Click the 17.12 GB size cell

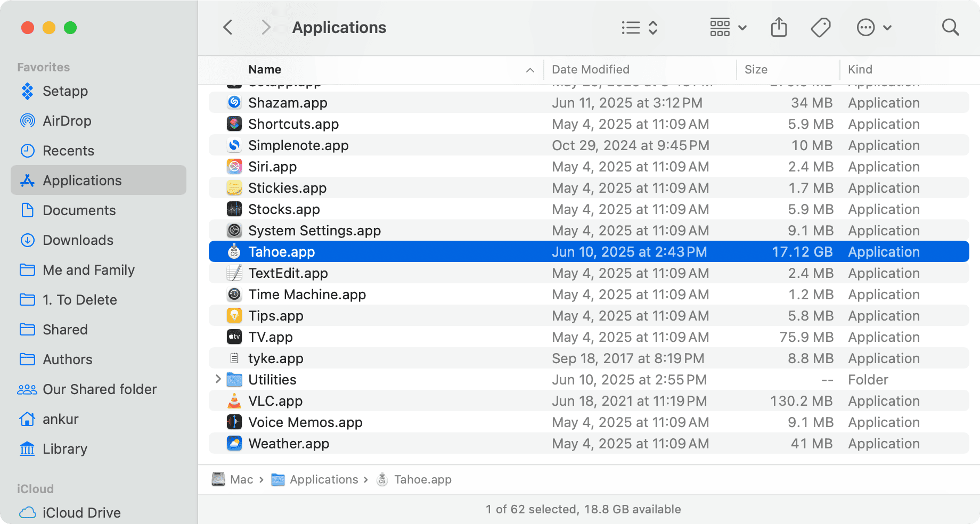[x=802, y=252]
